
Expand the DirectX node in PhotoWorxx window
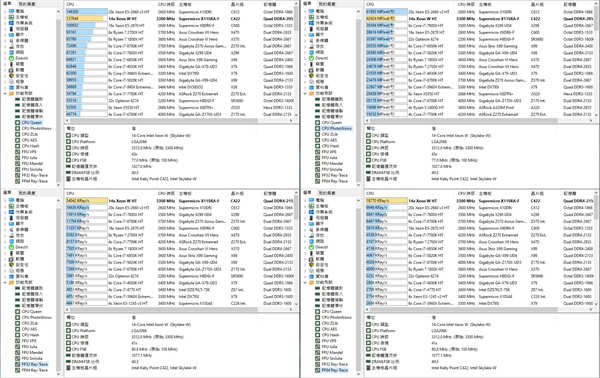click(305, 58)
